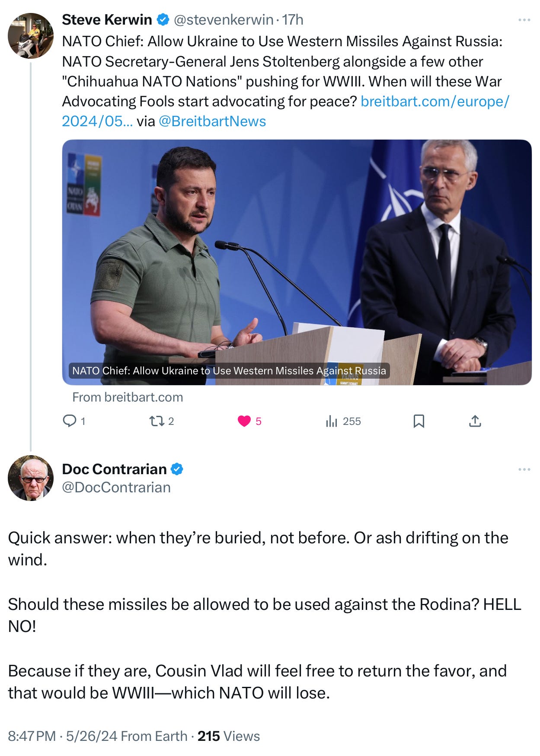Open the NATO Chief article preview image
The image size is (540, 756).
click(x=297, y=262)
